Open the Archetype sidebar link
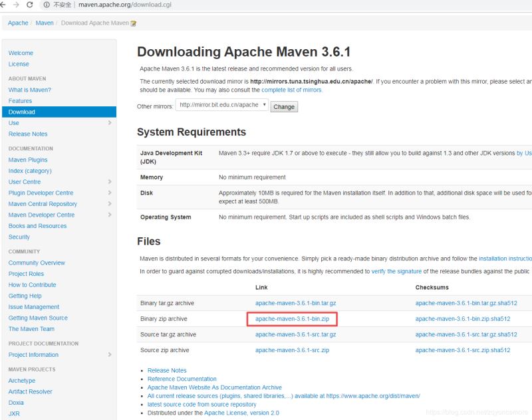The width and height of the screenshot is (532, 420). [x=22, y=381]
